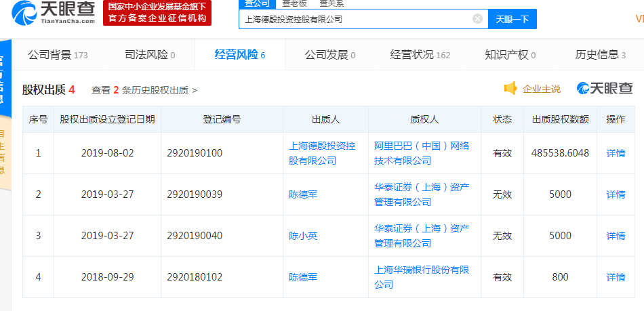This screenshot has height=311, width=644.
Task: Open 陈小英 pledgor link
Action: [x=303, y=236]
